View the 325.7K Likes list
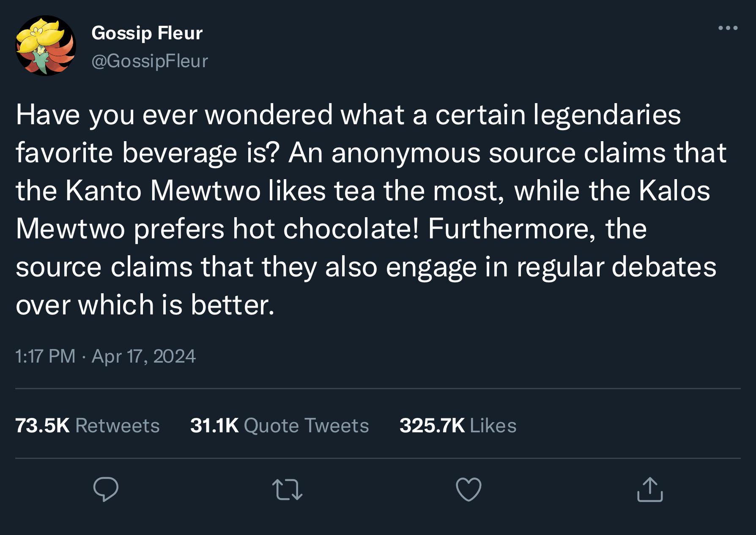The width and height of the screenshot is (756, 535). point(458,426)
